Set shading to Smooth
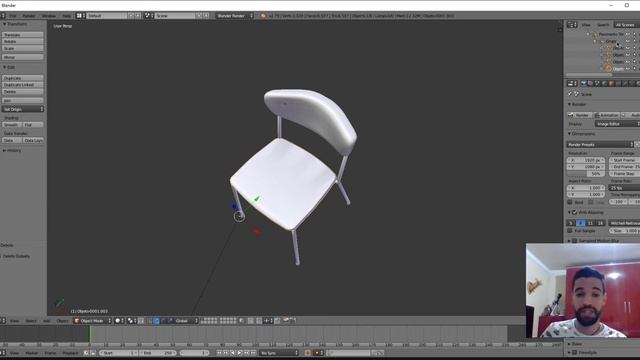640x360 pixels. 11,124
